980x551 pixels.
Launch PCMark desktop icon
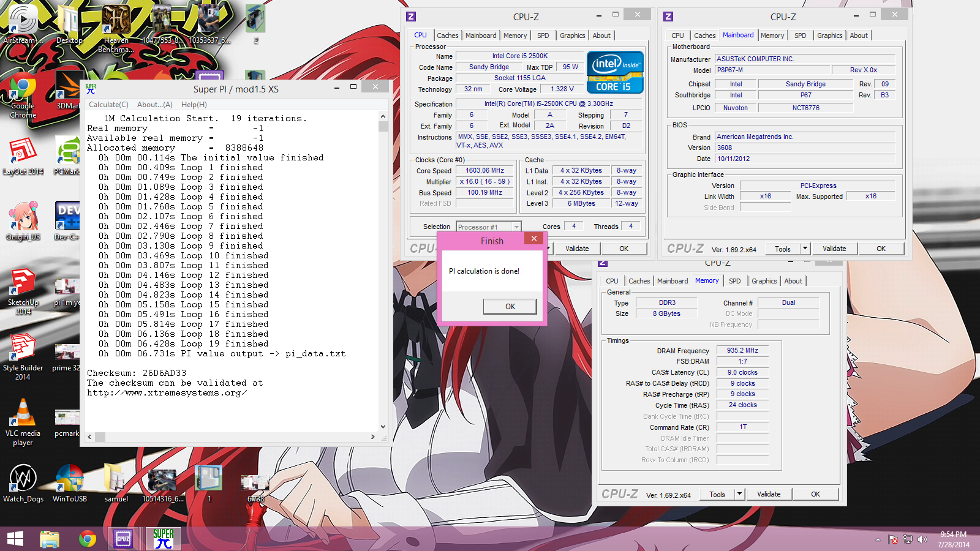[x=67, y=157]
